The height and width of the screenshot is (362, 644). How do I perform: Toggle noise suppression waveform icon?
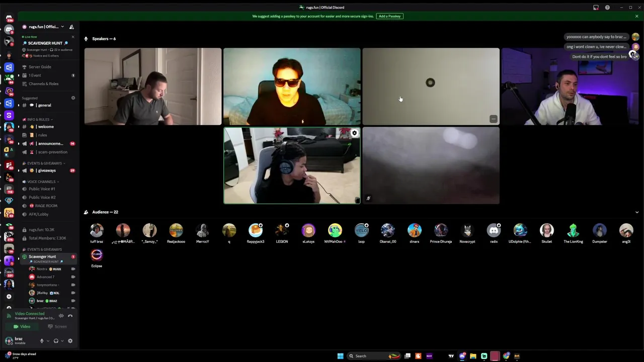point(61,316)
